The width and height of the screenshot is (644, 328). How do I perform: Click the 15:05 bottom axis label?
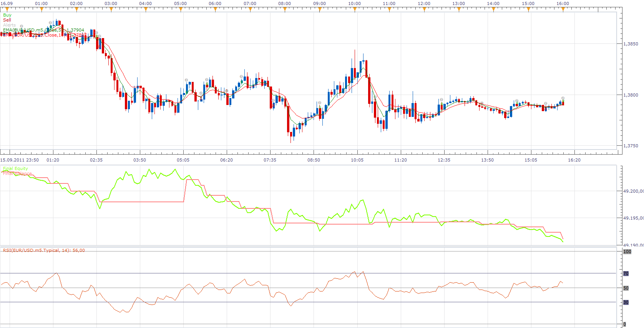point(531,160)
